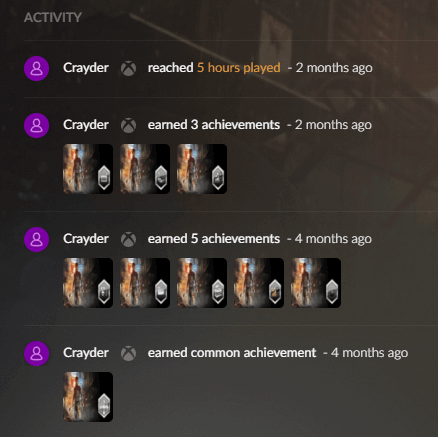Click the purple avatar beside earned 3 achievements
The width and height of the screenshot is (438, 437).
tap(37, 125)
